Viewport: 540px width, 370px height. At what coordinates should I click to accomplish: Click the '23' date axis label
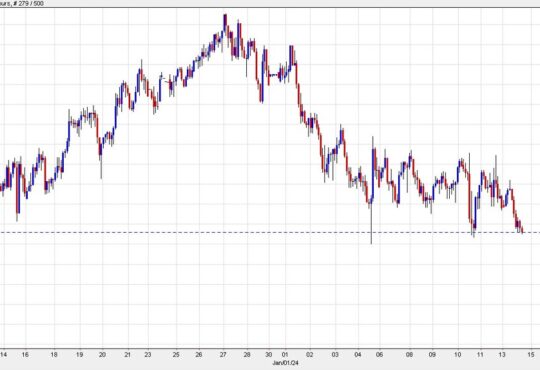[x=148, y=354]
